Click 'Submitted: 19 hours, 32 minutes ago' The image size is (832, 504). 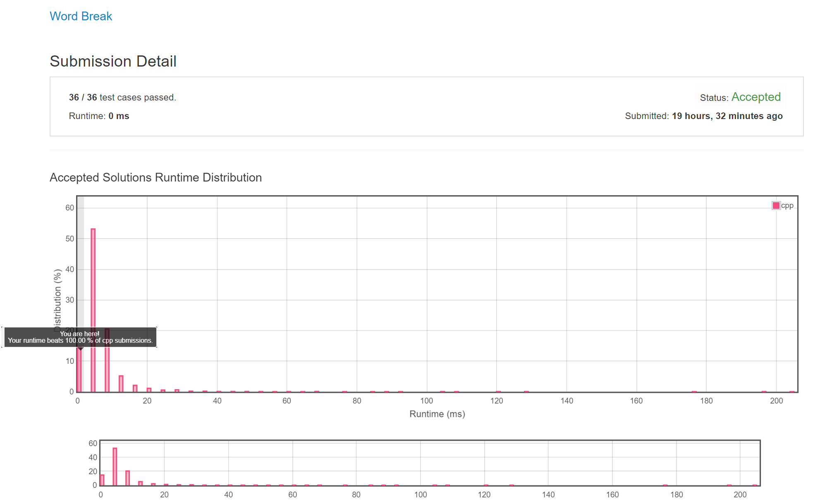pyautogui.click(x=703, y=116)
